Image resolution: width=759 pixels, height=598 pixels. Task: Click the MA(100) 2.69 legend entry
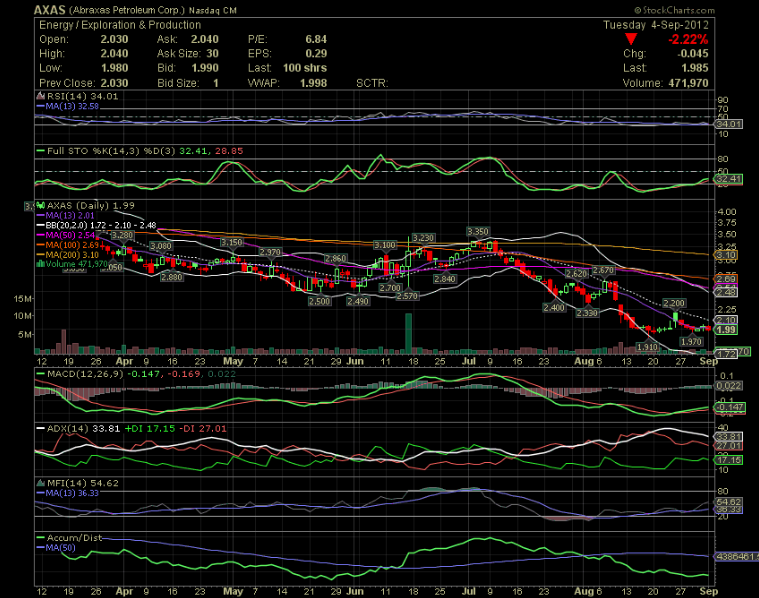(x=68, y=245)
